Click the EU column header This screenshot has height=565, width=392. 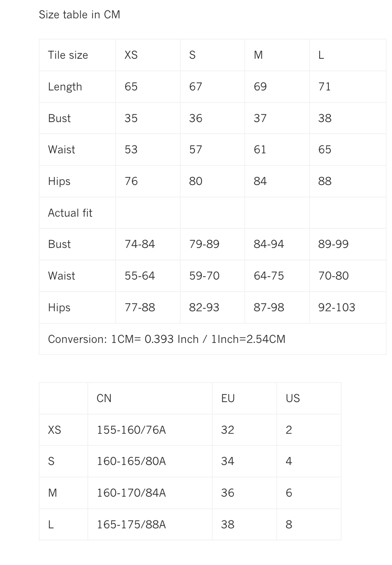(228, 398)
